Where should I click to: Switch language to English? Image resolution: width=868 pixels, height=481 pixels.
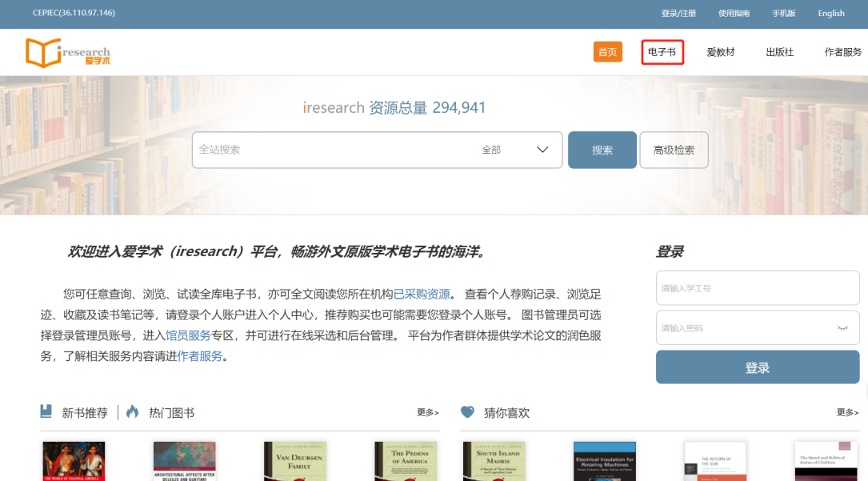[830, 14]
